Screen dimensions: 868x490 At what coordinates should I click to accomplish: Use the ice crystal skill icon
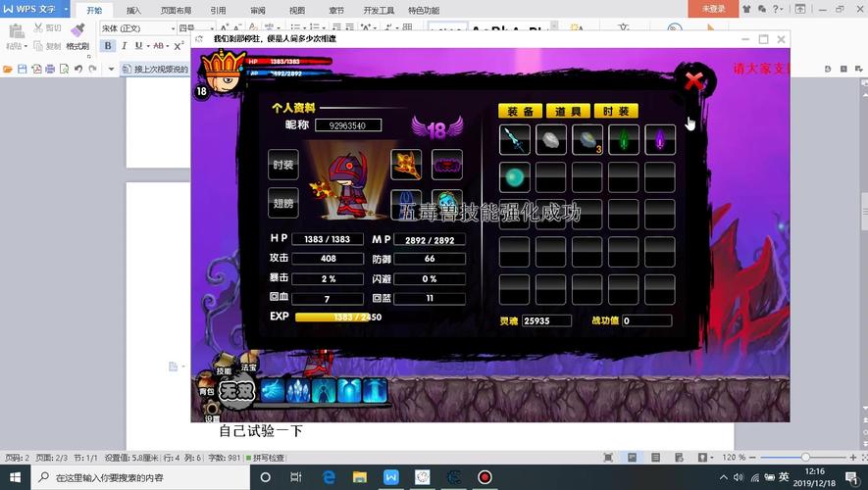pos(298,391)
